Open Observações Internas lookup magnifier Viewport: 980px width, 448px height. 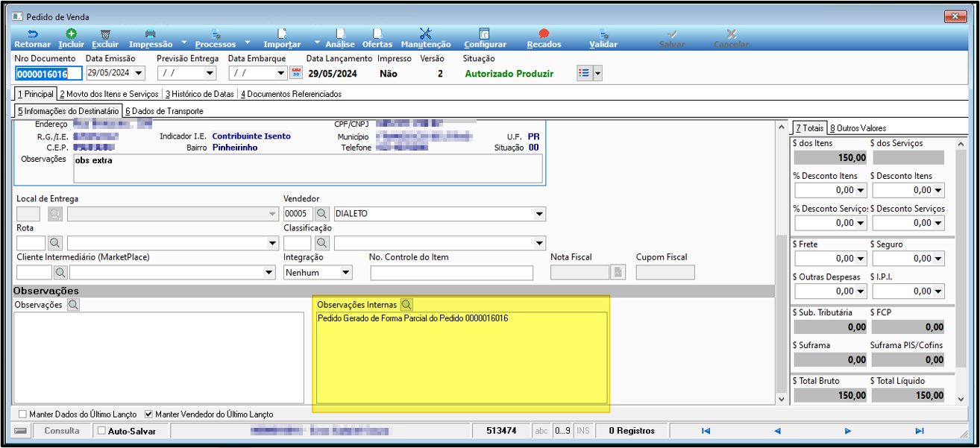pyautogui.click(x=406, y=304)
